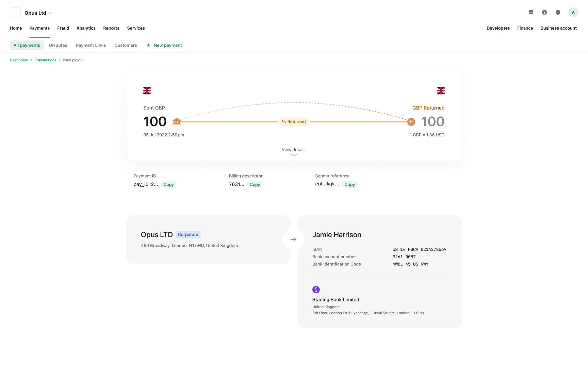Click the GBP Returned label
Screen dimensions: 588x380
coord(428,108)
